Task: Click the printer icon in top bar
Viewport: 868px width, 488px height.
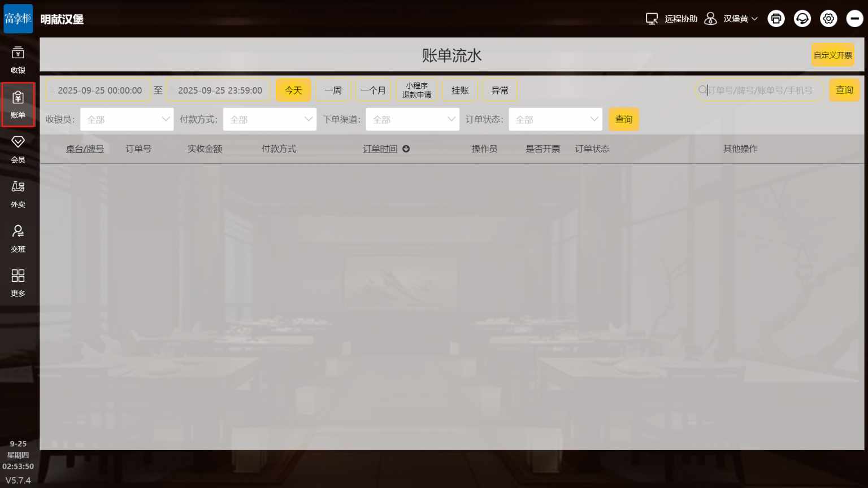Action: pyautogui.click(x=776, y=19)
